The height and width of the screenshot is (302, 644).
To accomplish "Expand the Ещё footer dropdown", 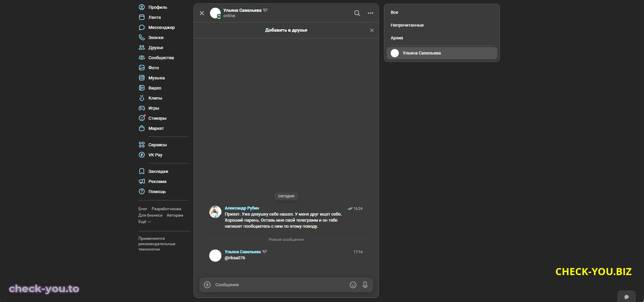I will point(144,222).
